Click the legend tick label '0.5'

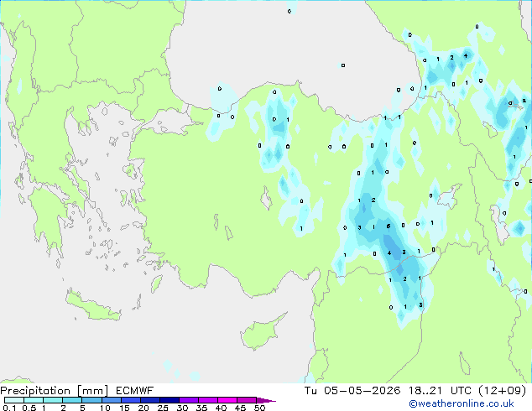(29, 408)
